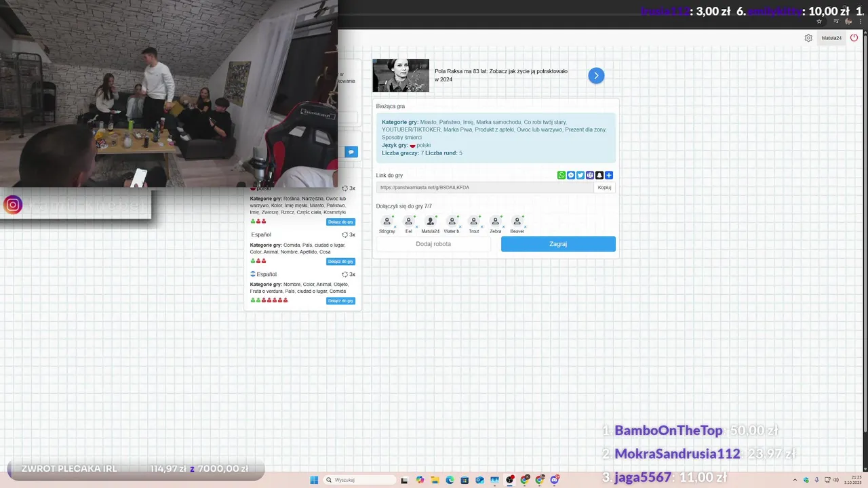The image size is (868, 488).
Task: Click the Kopiuj button
Action: coord(605,188)
